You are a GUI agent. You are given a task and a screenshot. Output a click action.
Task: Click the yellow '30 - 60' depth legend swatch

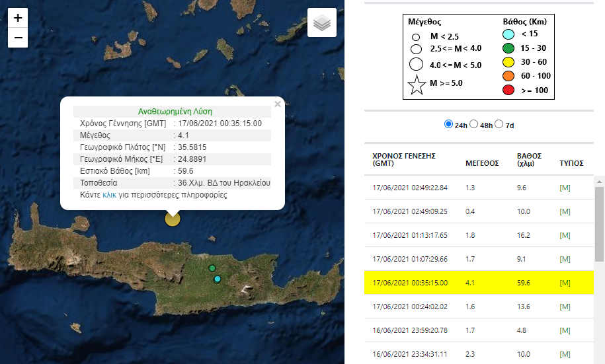pyautogui.click(x=508, y=62)
